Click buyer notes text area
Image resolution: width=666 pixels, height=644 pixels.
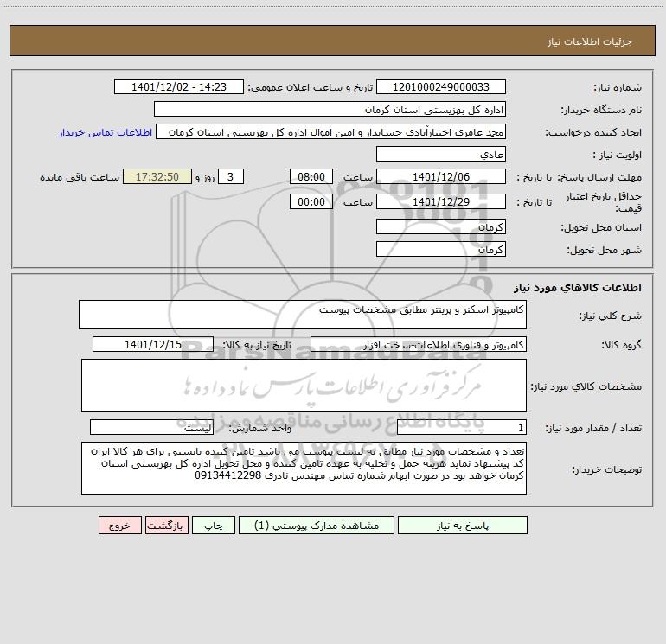(x=304, y=469)
